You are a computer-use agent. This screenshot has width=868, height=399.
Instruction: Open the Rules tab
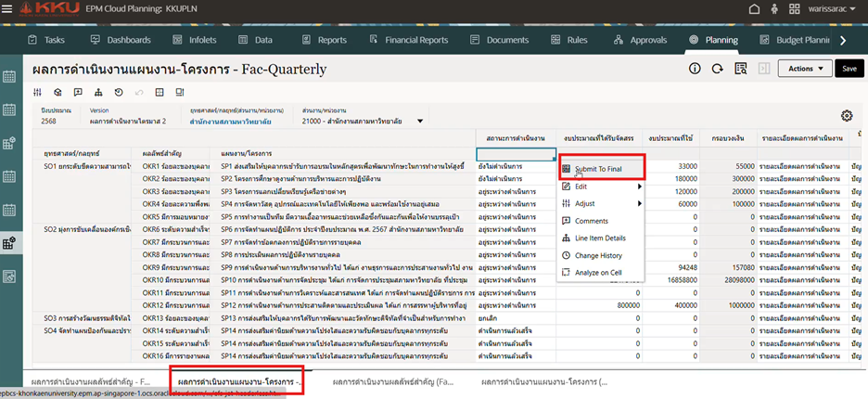pos(570,40)
